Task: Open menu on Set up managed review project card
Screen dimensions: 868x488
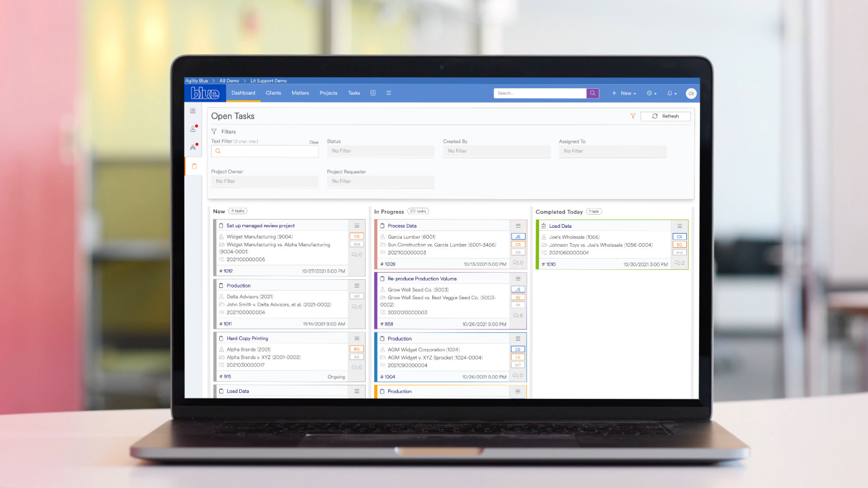Action: click(357, 225)
